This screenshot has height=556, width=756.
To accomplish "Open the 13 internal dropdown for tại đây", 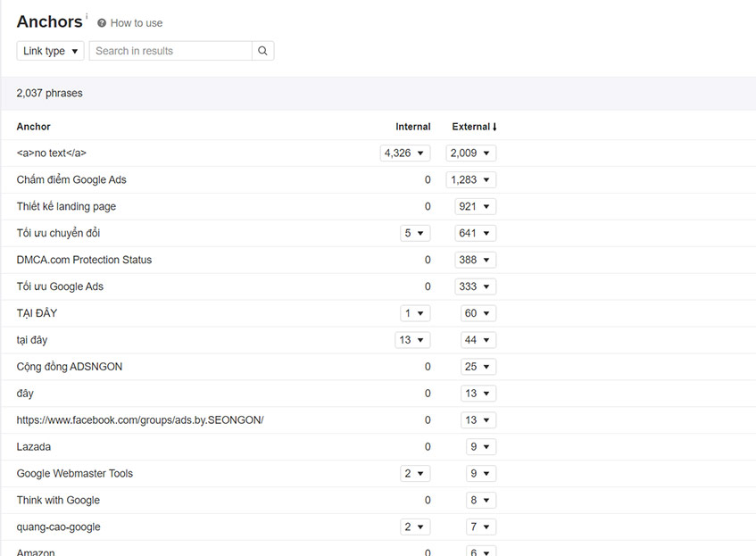I will [412, 340].
